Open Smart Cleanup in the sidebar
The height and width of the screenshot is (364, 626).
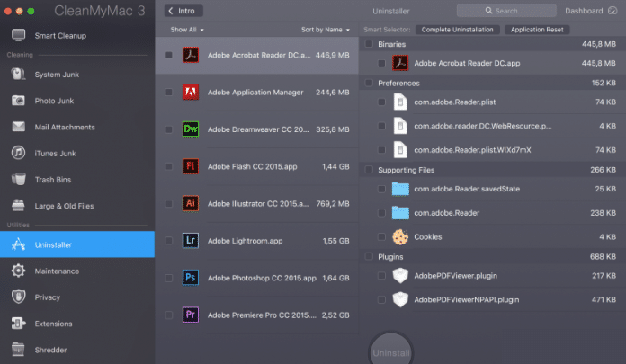pyautogui.click(x=77, y=36)
